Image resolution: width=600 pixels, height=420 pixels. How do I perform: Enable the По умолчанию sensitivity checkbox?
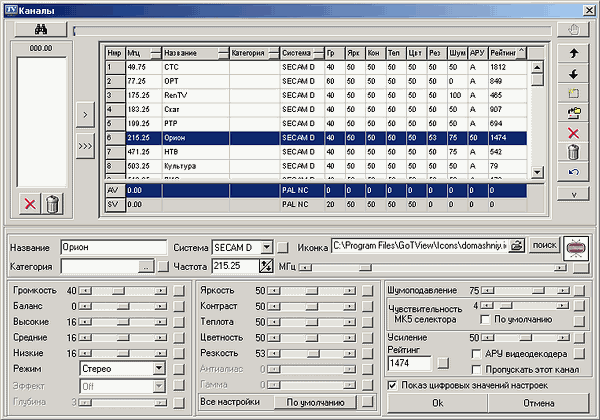(486, 319)
